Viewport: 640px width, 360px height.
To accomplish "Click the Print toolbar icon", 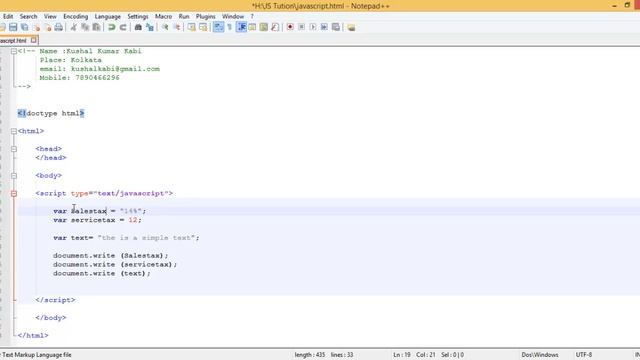I will pyautogui.click(x=59, y=27).
